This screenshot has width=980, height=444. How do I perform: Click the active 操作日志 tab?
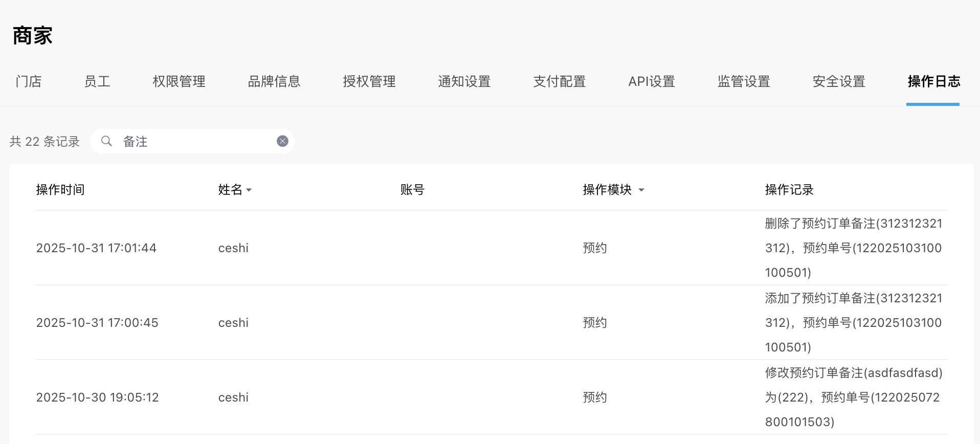point(934,81)
